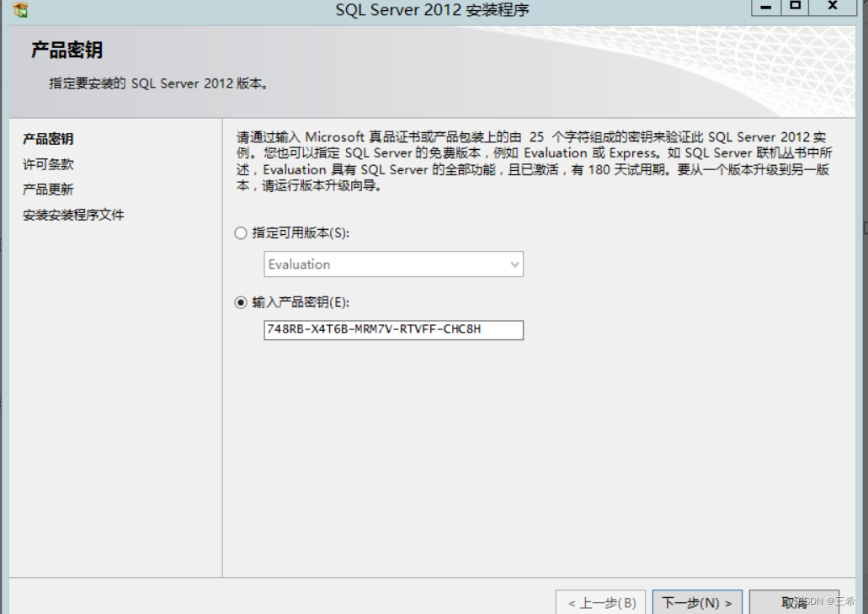
Task: Open the 许可条款 step
Action: click(44, 164)
